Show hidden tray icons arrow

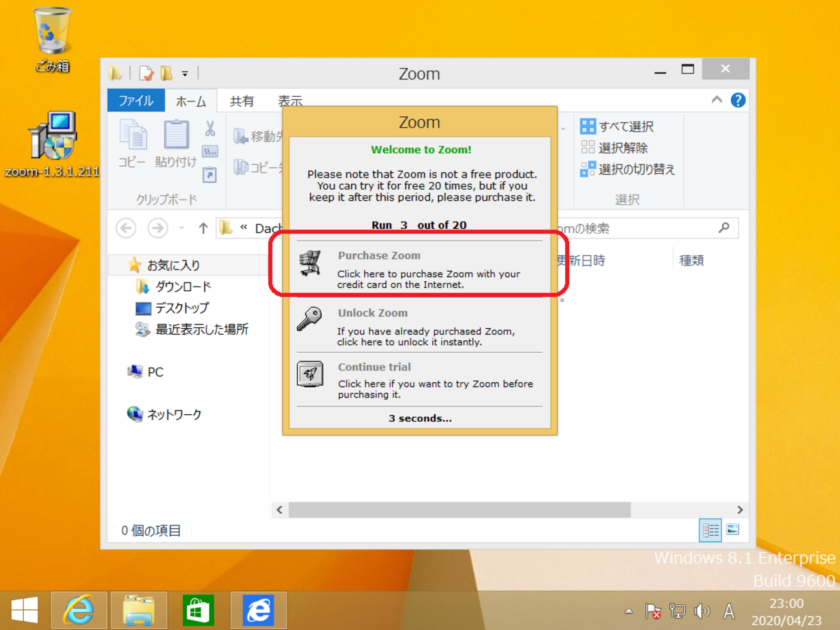(629, 611)
